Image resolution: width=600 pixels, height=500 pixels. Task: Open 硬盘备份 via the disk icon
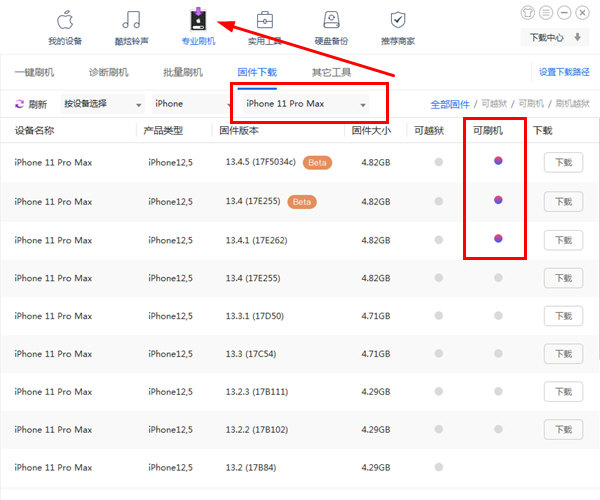[332, 20]
